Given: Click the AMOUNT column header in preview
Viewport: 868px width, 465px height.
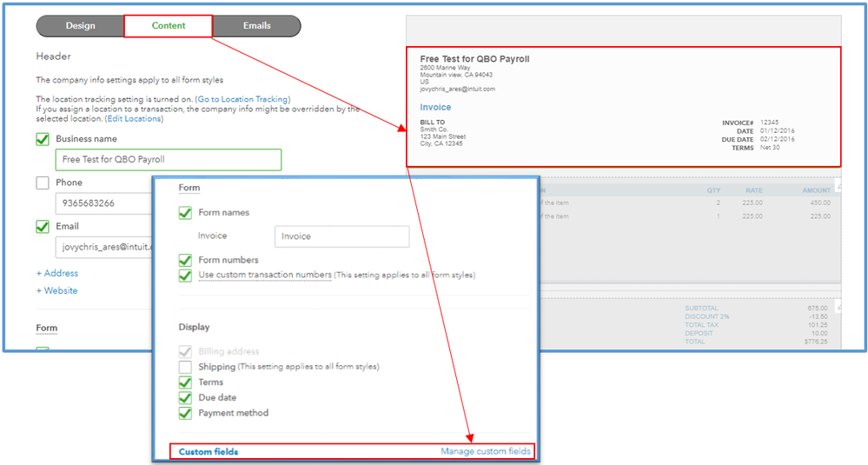Looking at the screenshot, I should 817,190.
